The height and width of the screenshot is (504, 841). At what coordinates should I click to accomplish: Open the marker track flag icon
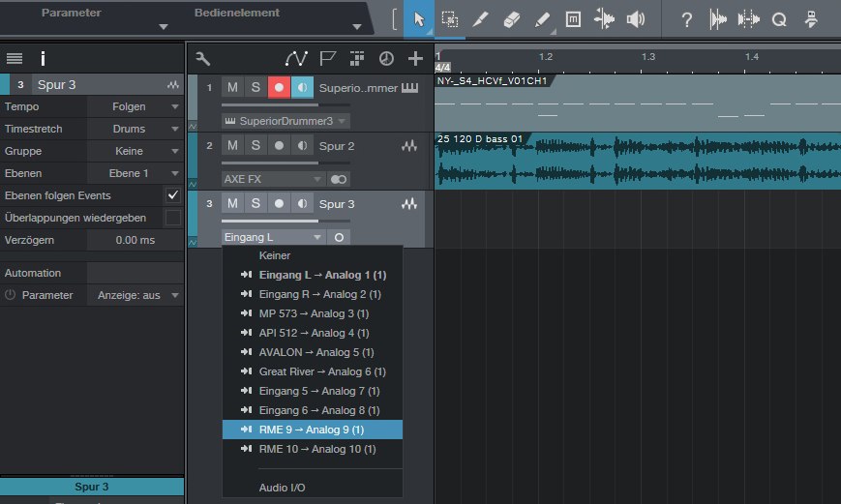[x=328, y=58]
